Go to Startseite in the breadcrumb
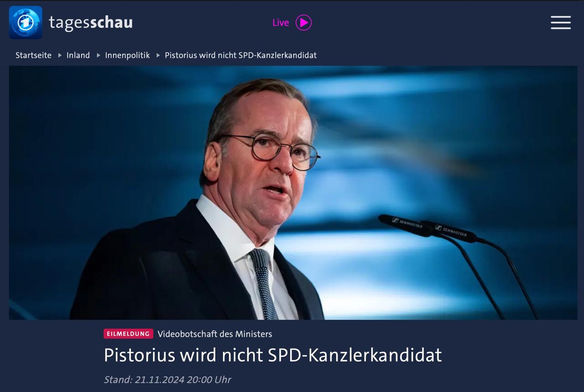Viewport: 584px width, 392px height. 33,55
